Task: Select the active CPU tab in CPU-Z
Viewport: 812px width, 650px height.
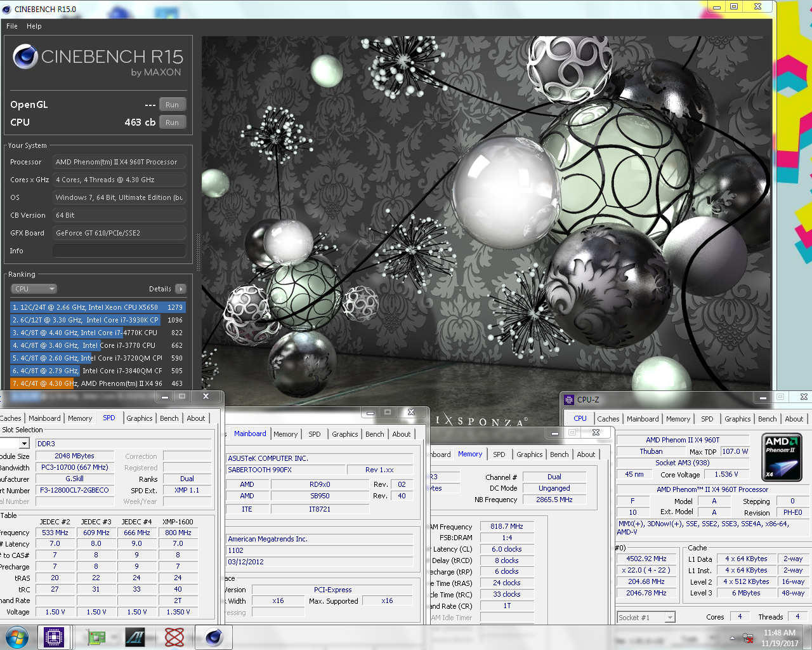Action: tap(580, 418)
